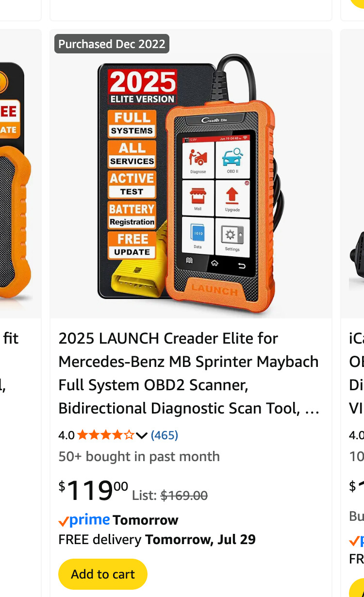Click back arrow icon on scanner's bottom bar

pyautogui.click(x=241, y=265)
